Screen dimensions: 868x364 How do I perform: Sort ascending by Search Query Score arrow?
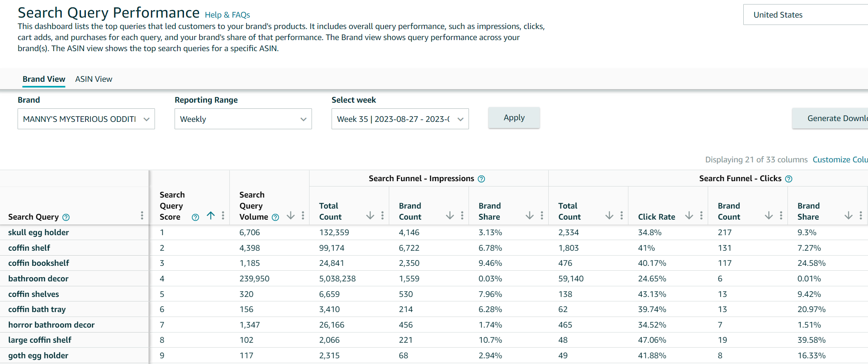211,216
